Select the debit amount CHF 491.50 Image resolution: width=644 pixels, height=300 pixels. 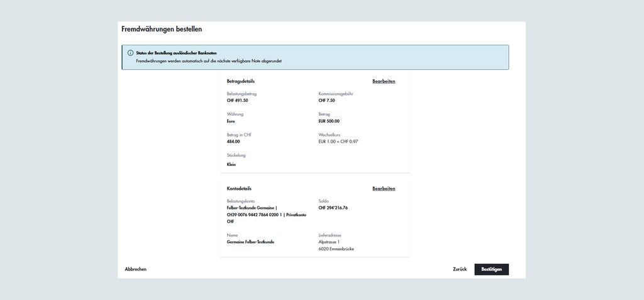(x=237, y=101)
